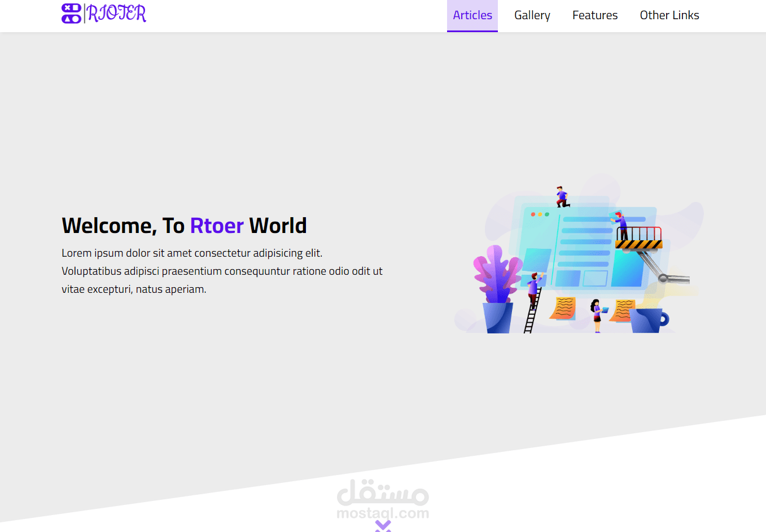
Task: Click the red dot on the mockup window
Action: 533,214
